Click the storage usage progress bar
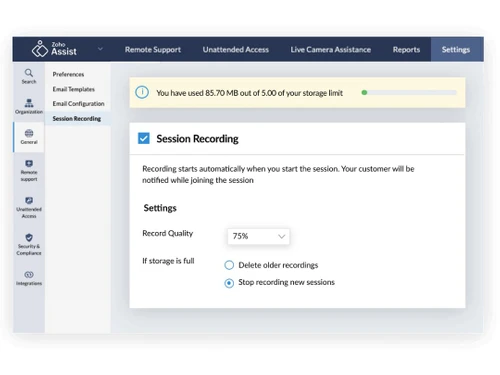Viewport: 500px width, 375px height. pyautogui.click(x=409, y=92)
